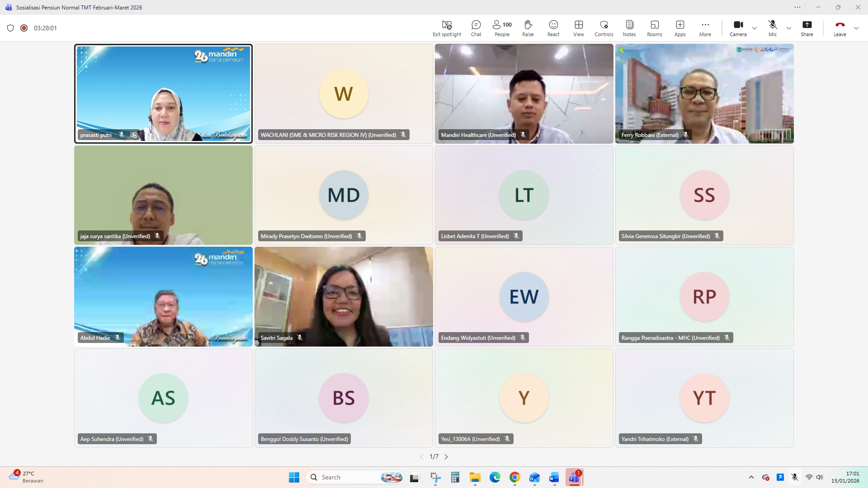This screenshot has height=488, width=868.
Task: Open the View layout options
Action: (579, 28)
